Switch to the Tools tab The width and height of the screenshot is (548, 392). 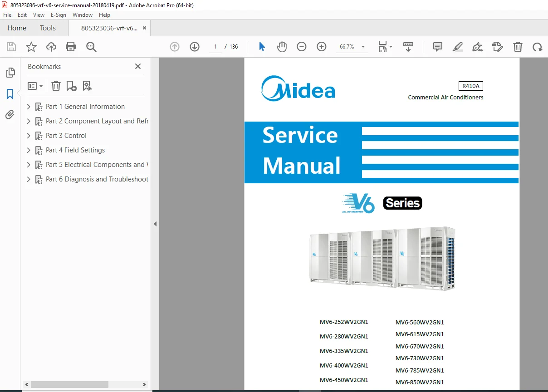click(x=48, y=28)
